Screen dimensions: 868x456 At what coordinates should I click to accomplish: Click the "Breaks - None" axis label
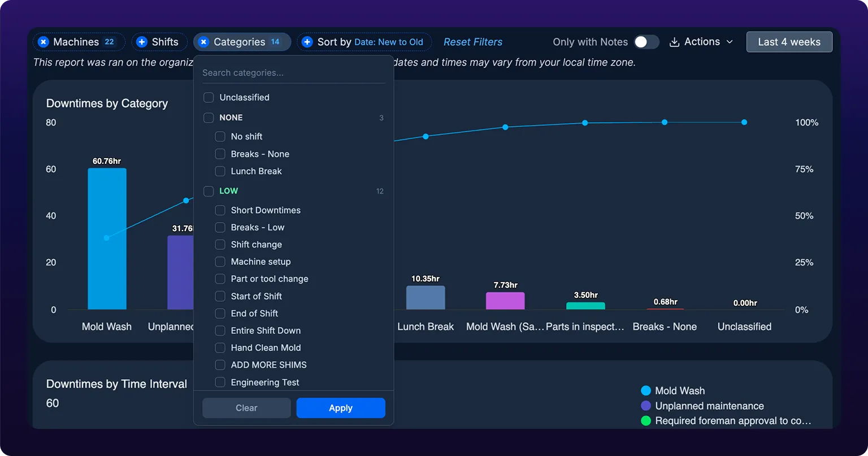click(665, 327)
